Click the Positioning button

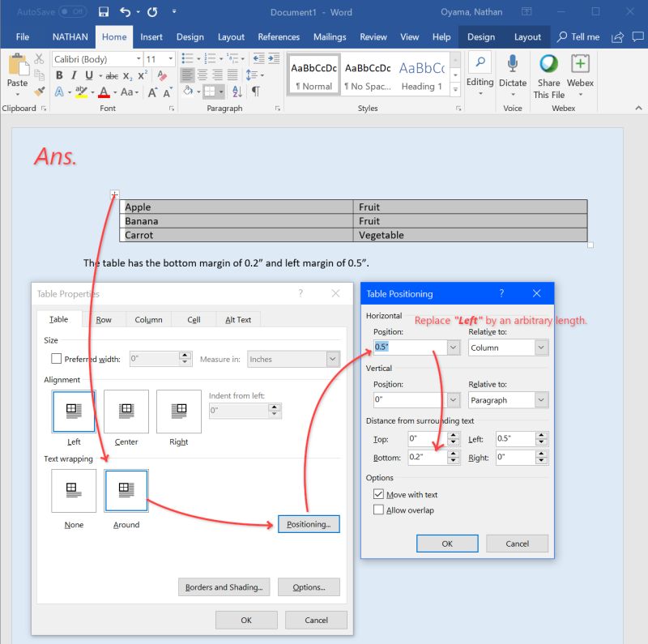pyautogui.click(x=311, y=524)
